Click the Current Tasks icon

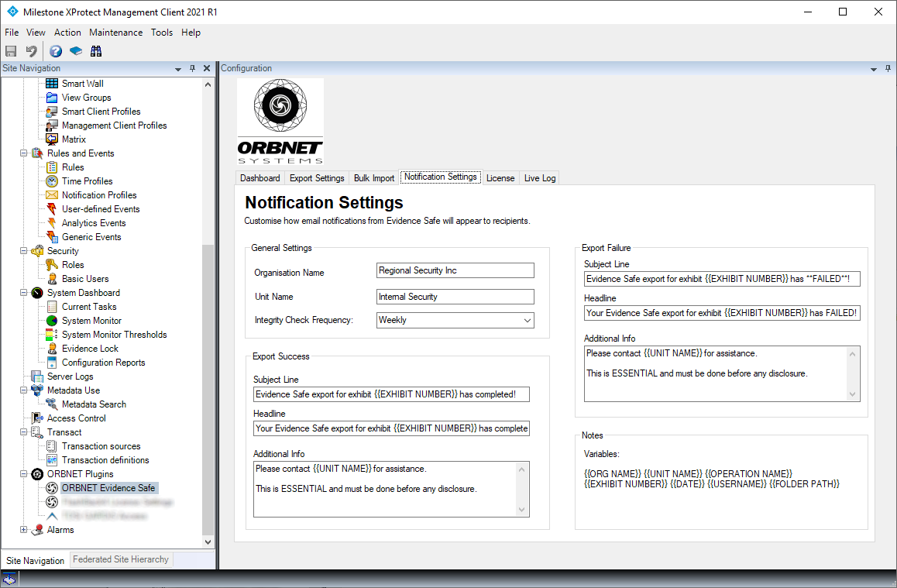pos(52,307)
